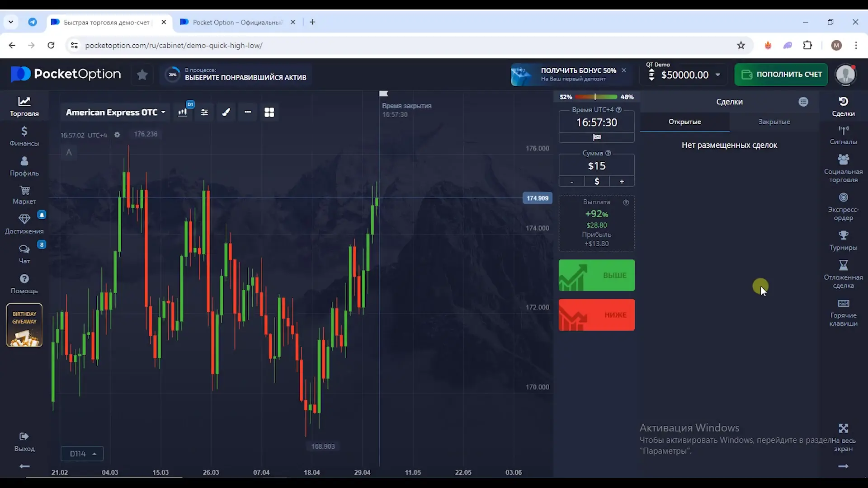Image resolution: width=868 pixels, height=488 pixels.
Task: Add asset to favorites star icon
Action: point(142,75)
